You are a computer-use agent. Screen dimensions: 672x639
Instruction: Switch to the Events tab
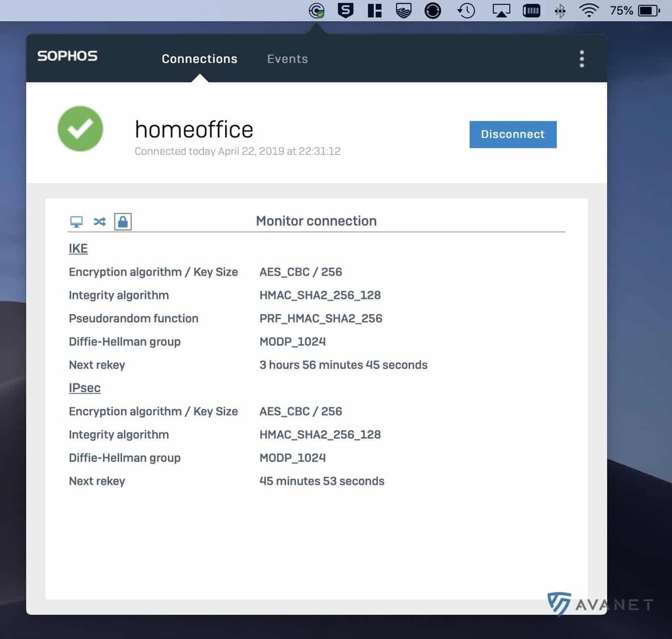point(287,58)
